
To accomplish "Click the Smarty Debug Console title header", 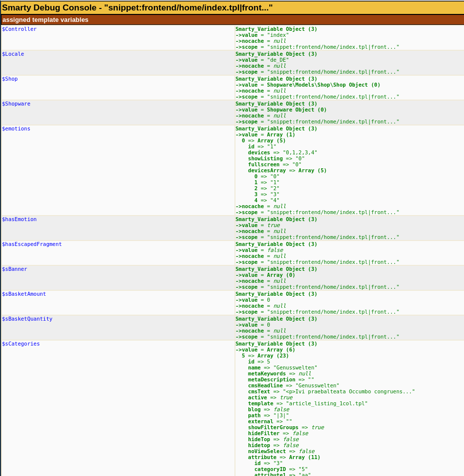I will [137, 7].
